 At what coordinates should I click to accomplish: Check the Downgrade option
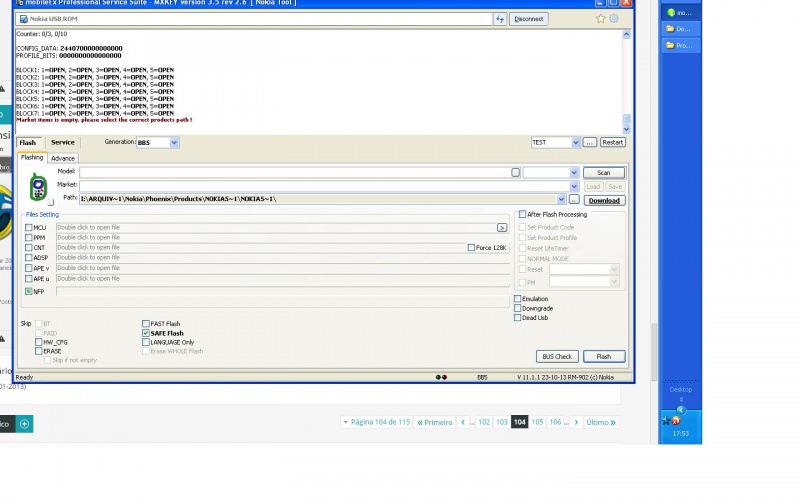pos(517,308)
